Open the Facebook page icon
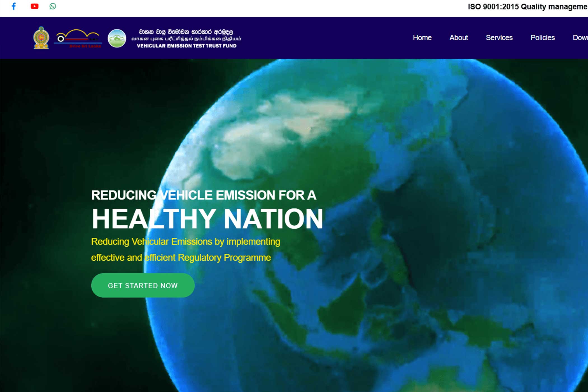The image size is (588, 392). (x=13, y=6)
